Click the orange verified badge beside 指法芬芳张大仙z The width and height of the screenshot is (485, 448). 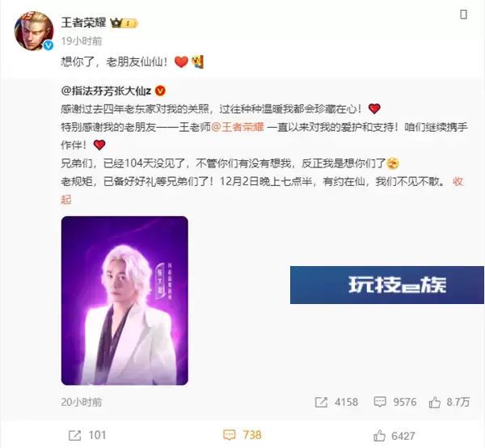point(160,91)
